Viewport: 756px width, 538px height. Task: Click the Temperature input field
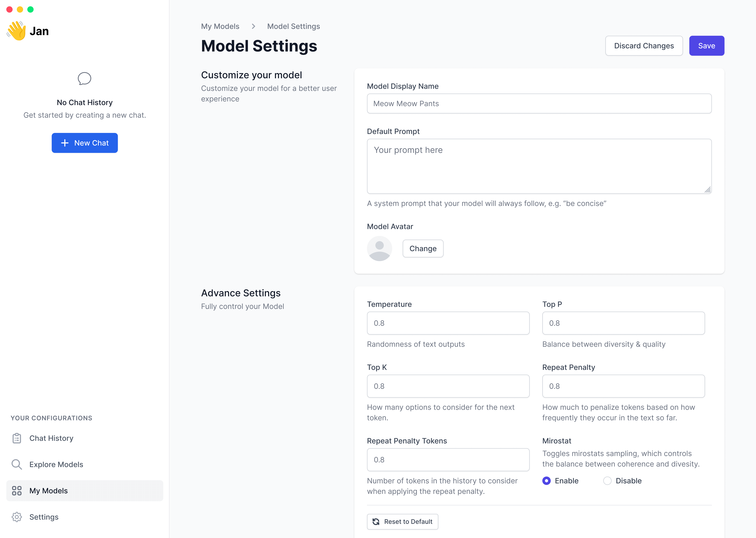coord(448,323)
